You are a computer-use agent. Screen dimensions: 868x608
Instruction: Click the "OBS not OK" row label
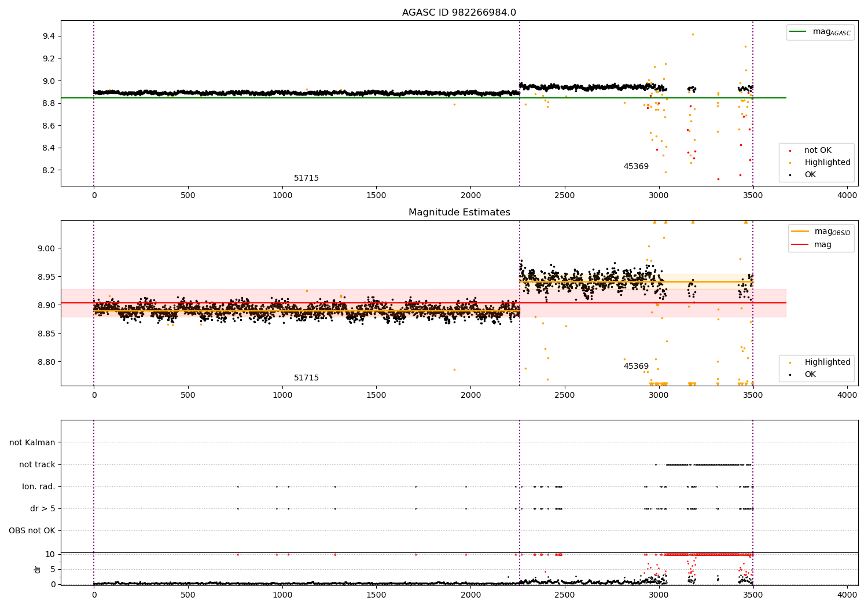click(32, 531)
